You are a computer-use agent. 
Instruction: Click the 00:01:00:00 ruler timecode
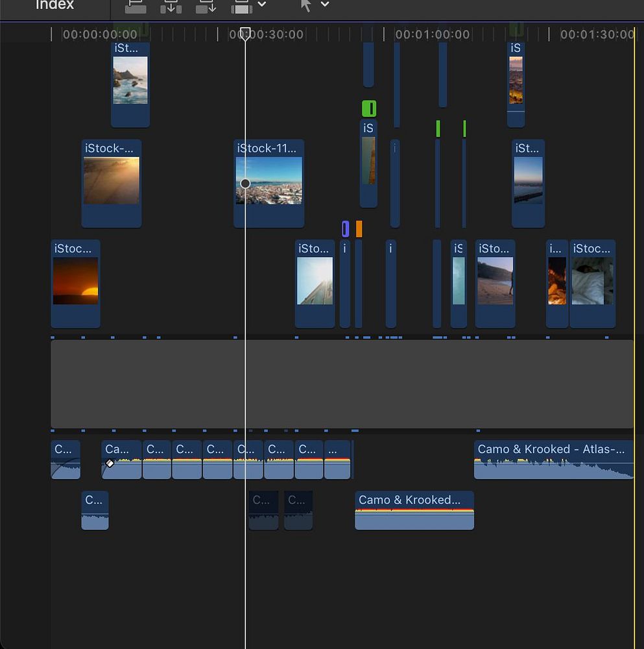pyautogui.click(x=432, y=34)
